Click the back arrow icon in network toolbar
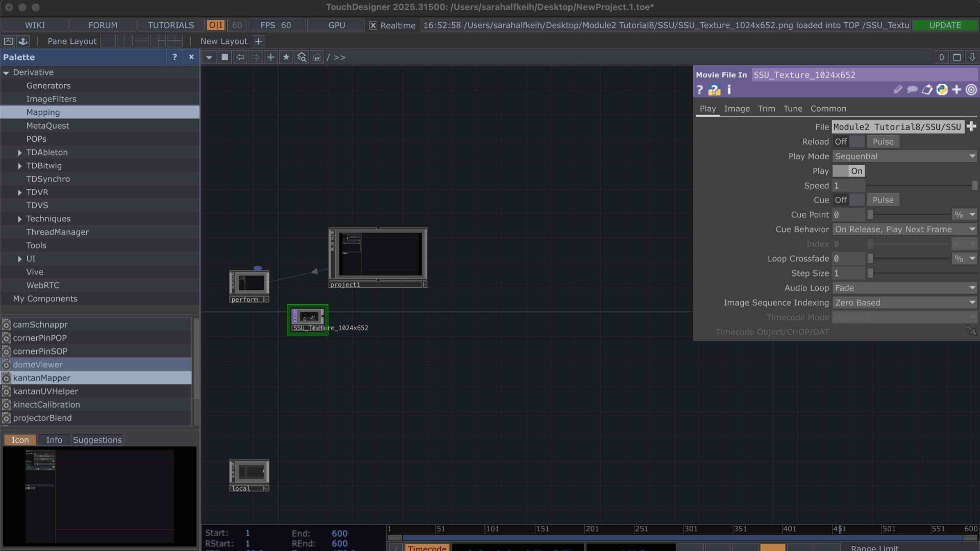This screenshot has width=980, height=551. tap(240, 57)
